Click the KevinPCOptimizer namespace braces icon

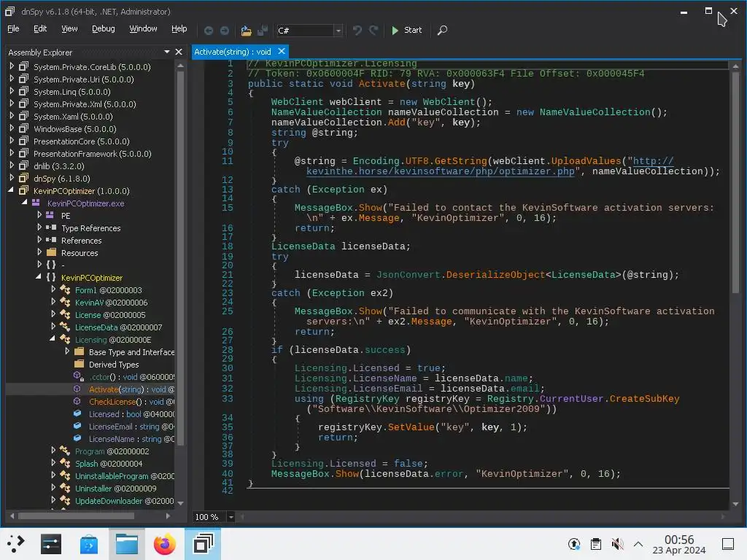click(51, 277)
